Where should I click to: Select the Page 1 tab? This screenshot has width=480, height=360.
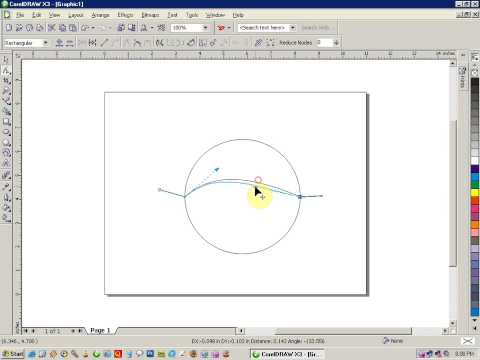(100, 330)
